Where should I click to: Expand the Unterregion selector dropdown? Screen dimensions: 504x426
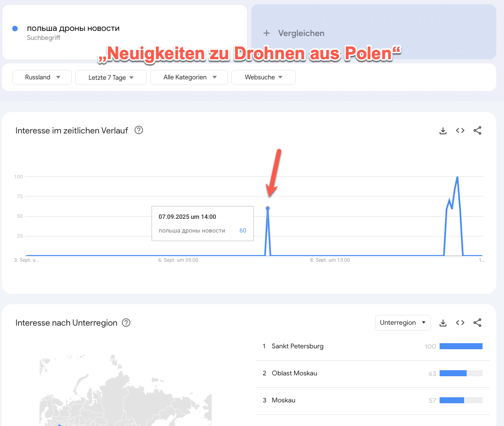coord(403,323)
